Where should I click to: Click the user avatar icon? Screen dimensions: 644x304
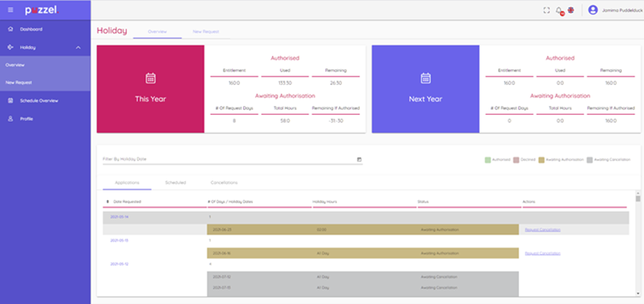(x=593, y=10)
